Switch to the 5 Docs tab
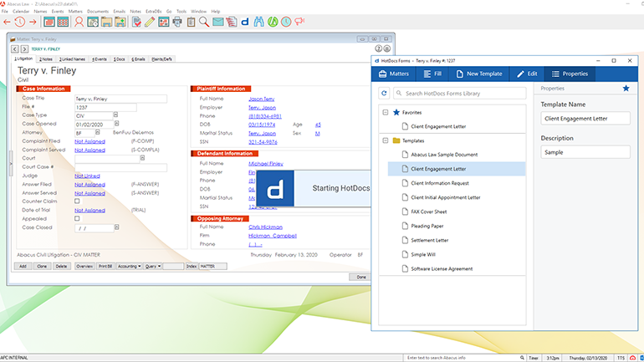Screen dimensions: 644x362 coord(119,59)
